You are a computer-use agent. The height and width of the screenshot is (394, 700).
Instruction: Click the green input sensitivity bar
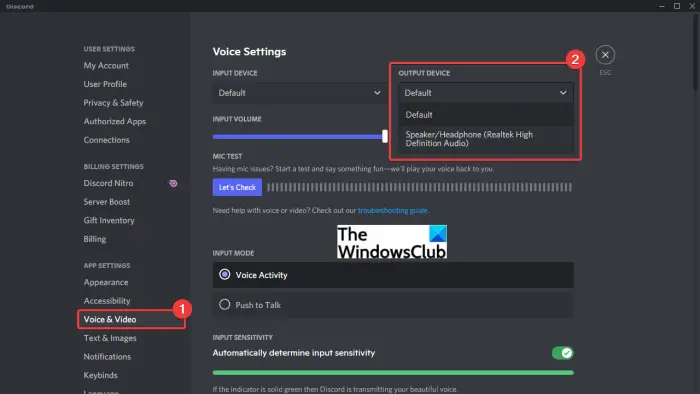(x=393, y=373)
